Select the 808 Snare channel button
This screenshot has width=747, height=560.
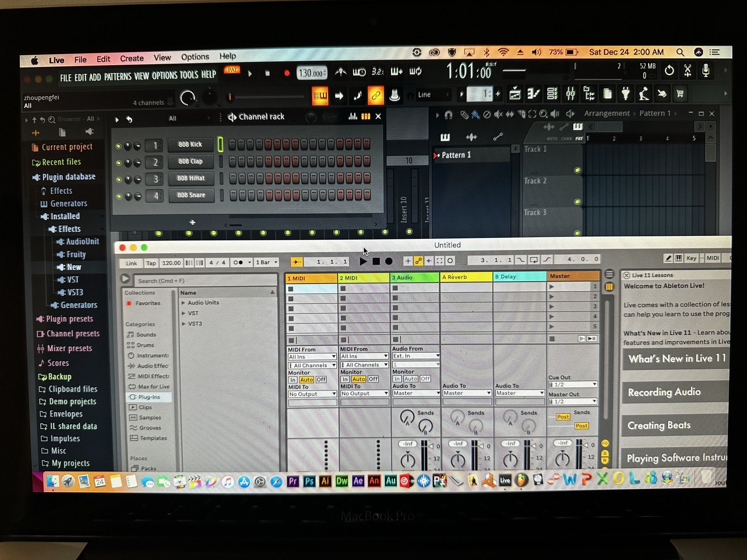tap(191, 195)
